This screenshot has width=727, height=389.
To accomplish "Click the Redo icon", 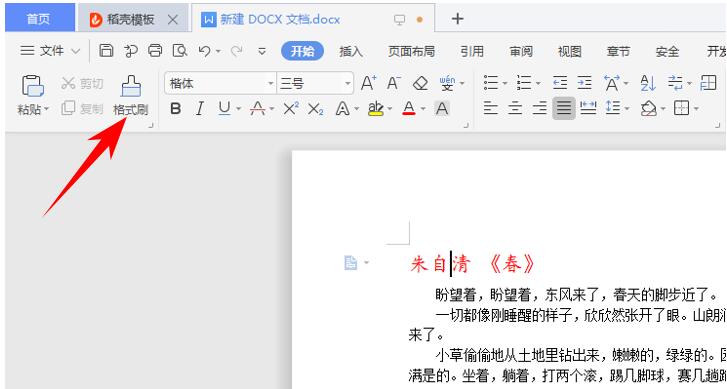I will click(236, 51).
